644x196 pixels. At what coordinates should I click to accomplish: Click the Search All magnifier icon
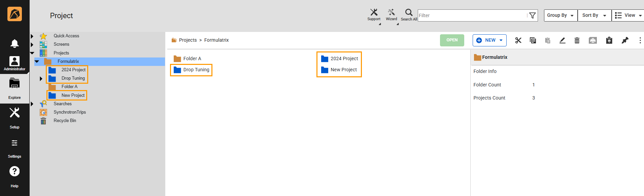click(x=409, y=13)
